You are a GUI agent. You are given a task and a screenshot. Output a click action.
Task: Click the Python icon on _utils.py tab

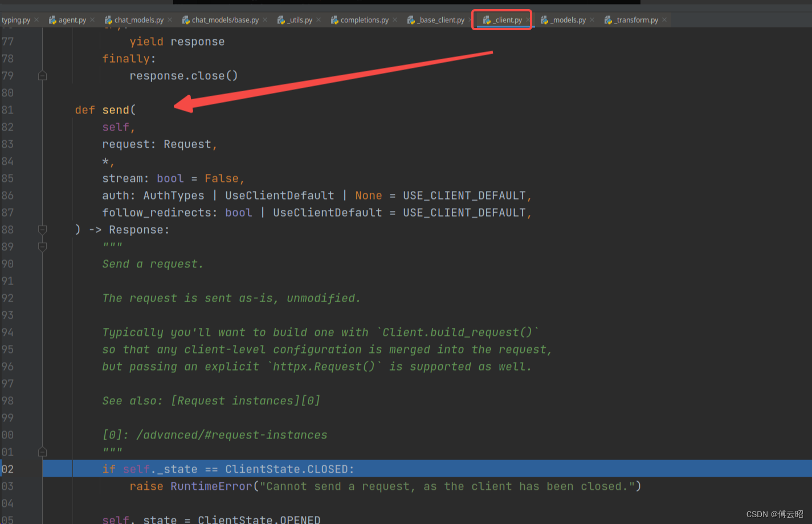click(281, 20)
